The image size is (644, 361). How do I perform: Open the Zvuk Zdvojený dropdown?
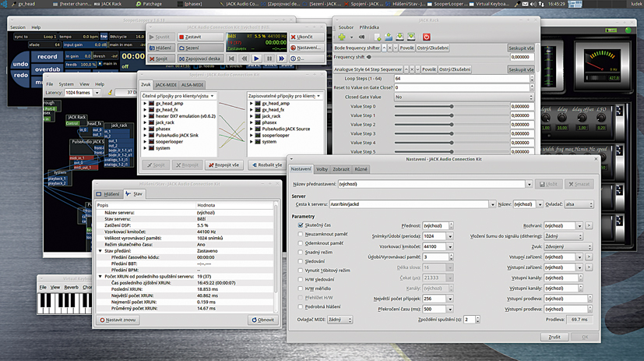568,246
